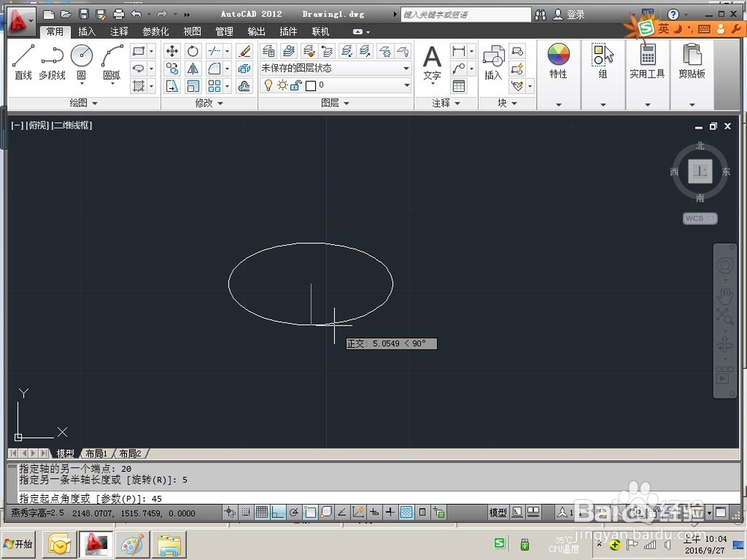
Task: Click the Ellipse draw tool icon
Action: (139, 69)
